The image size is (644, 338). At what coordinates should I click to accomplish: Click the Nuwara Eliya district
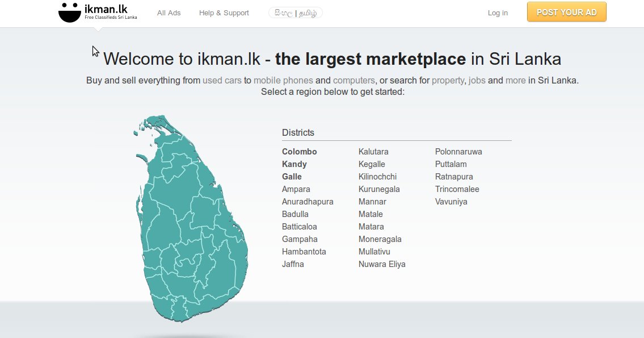[x=382, y=264]
